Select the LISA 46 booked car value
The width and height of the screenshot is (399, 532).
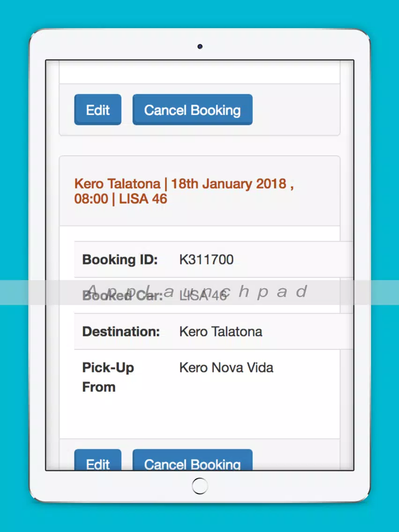(x=203, y=296)
